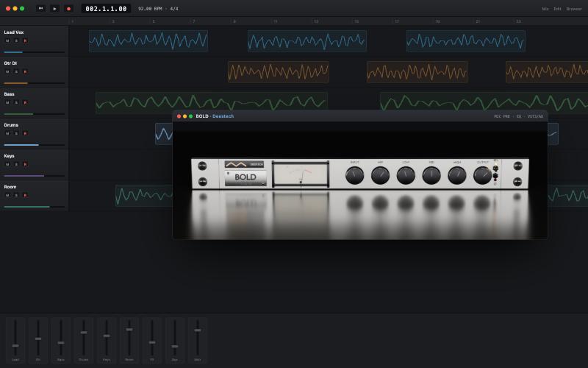Select the Keys track name
This screenshot has width=588, height=368.
click(9, 156)
